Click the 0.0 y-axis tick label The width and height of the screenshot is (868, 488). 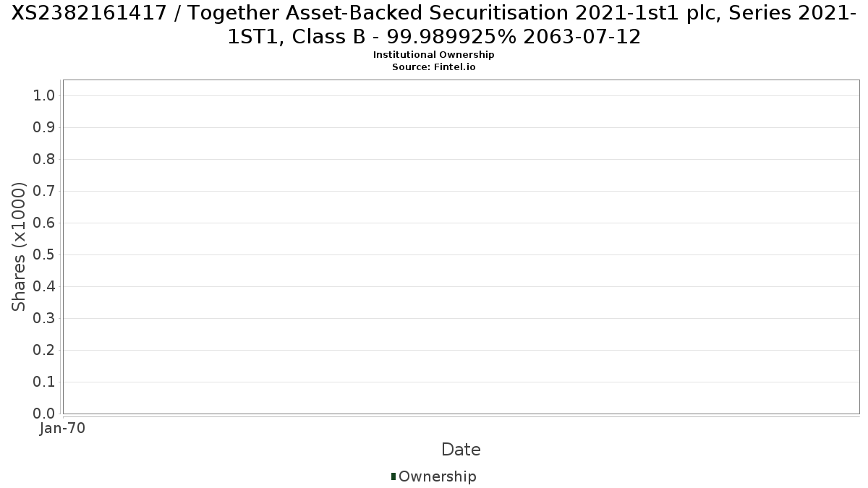coord(45,414)
